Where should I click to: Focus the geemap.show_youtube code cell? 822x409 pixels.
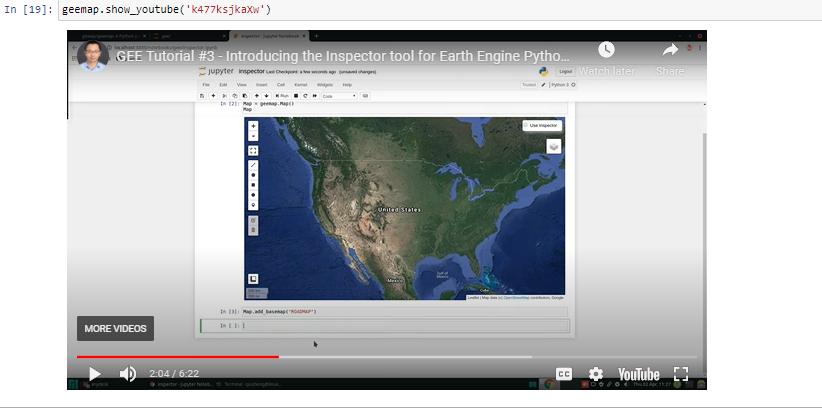[440, 10]
